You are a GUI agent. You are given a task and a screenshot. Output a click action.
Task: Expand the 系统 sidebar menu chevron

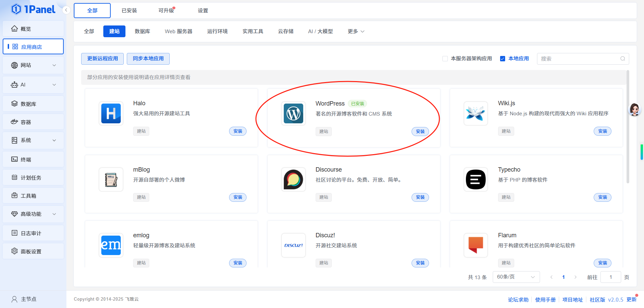coord(54,140)
